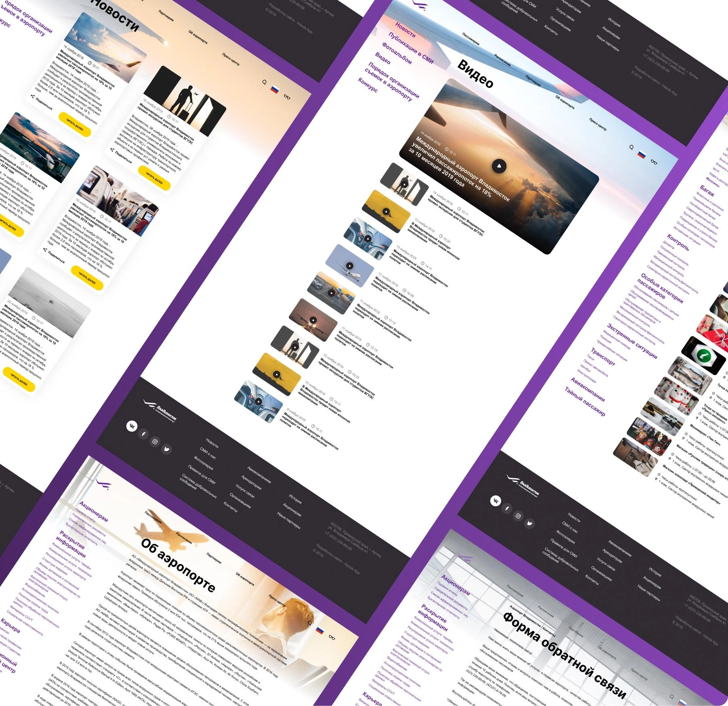Play the large featured video on Видео page
728x706 pixels.
[x=499, y=166]
